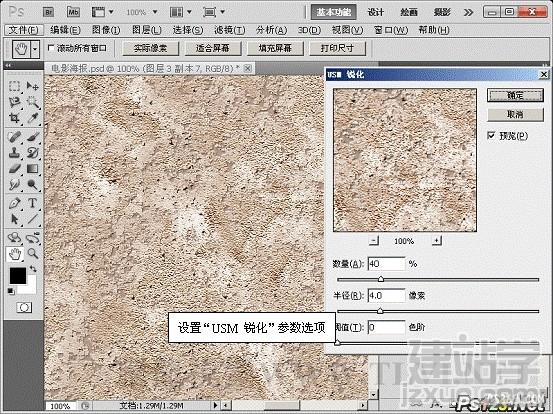Choose the Type tool
553x414 pixels.
32,203
